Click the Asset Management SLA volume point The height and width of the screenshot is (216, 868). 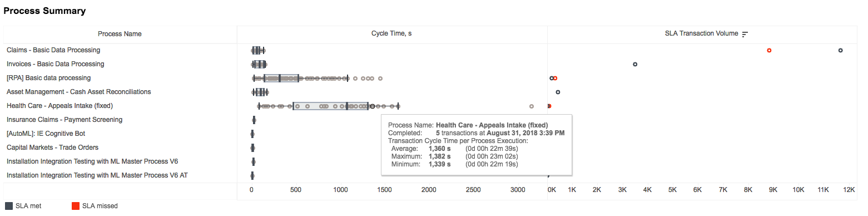(558, 92)
